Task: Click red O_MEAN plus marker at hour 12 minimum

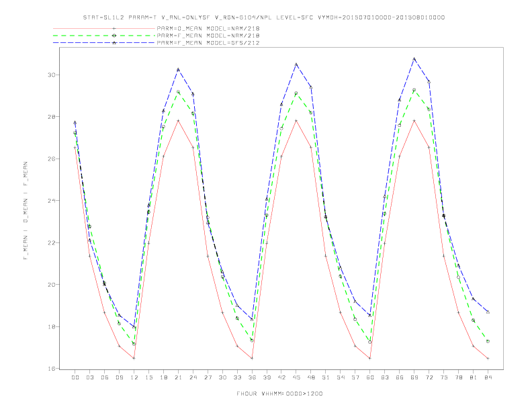Action: 134,359
